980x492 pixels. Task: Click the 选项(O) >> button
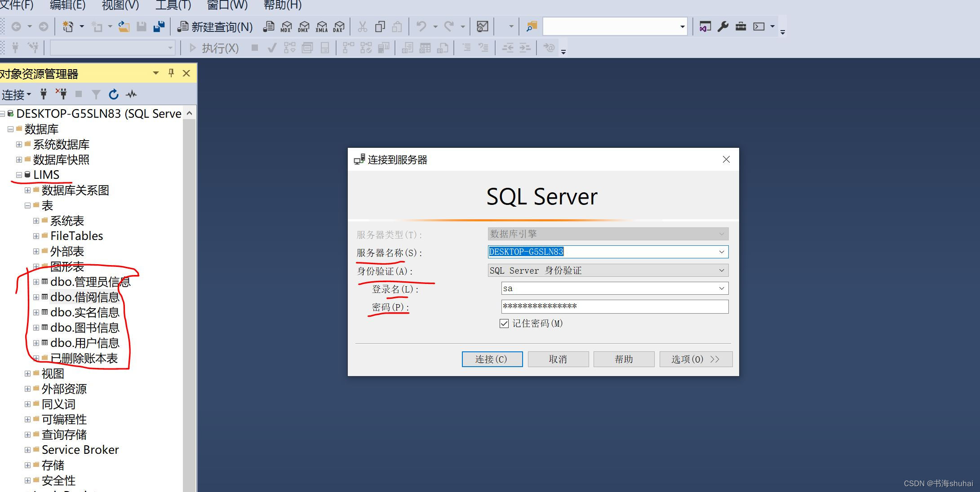(x=696, y=359)
